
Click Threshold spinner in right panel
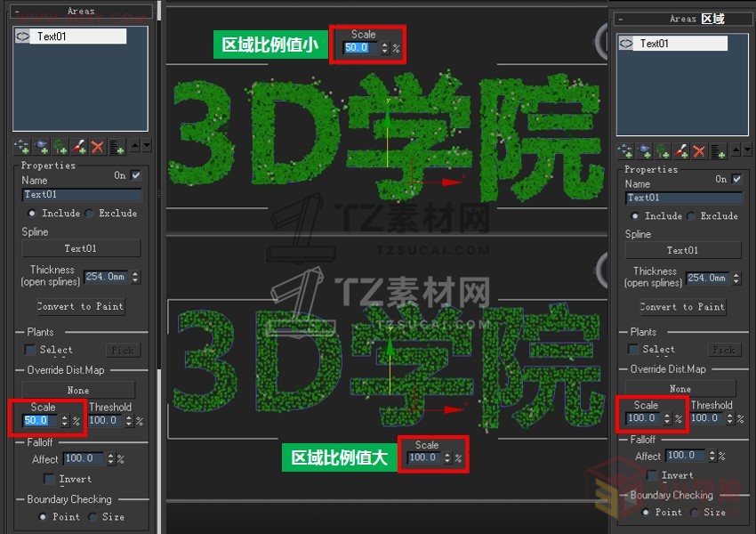pos(730,418)
